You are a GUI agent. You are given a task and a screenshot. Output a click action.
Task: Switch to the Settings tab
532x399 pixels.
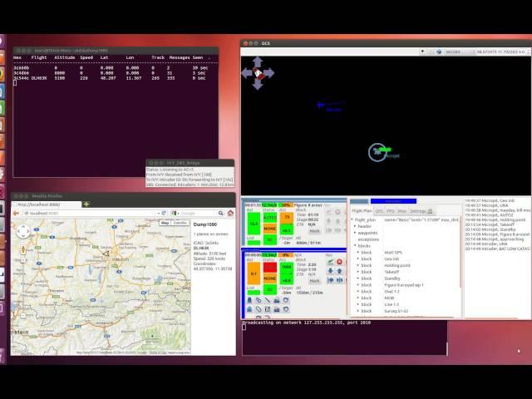pyautogui.click(x=418, y=211)
